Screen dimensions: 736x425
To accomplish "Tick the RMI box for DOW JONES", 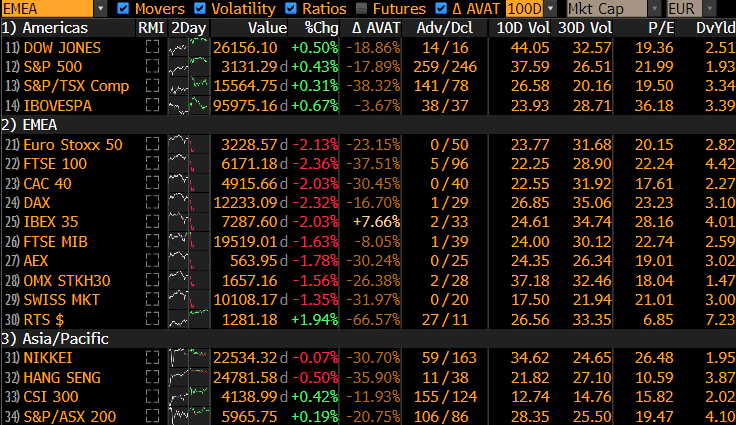I will point(152,47).
